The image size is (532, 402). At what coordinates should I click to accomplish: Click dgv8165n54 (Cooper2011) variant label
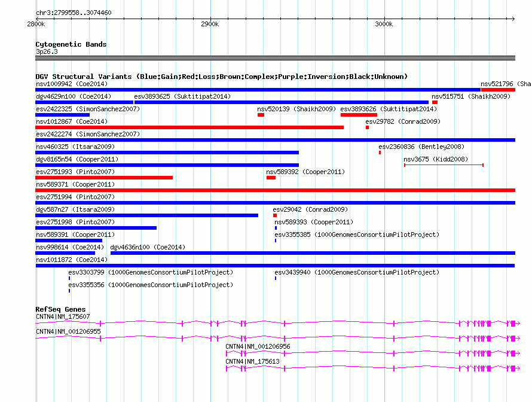(x=77, y=159)
